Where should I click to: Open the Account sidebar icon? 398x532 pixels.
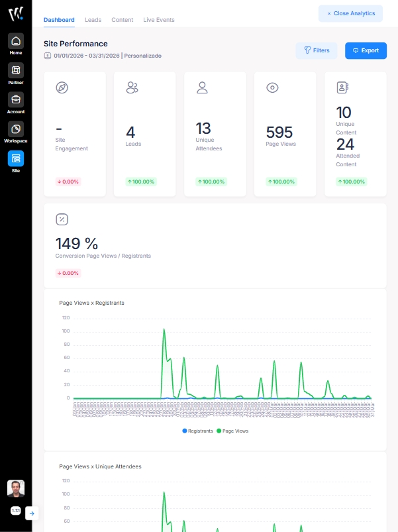(x=16, y=100)
